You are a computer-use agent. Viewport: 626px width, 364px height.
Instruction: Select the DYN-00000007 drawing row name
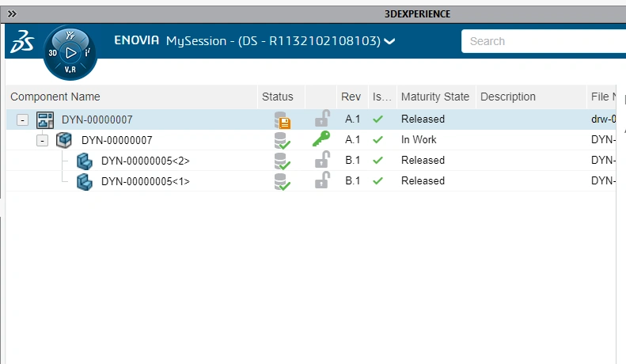click(x=97, y=119)
